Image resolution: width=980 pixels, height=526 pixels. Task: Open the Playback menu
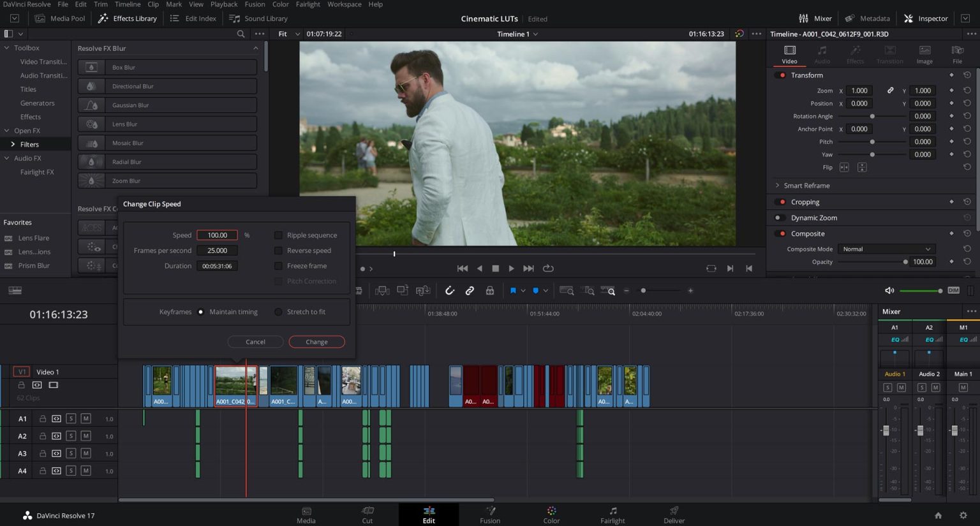coord(223,4)
